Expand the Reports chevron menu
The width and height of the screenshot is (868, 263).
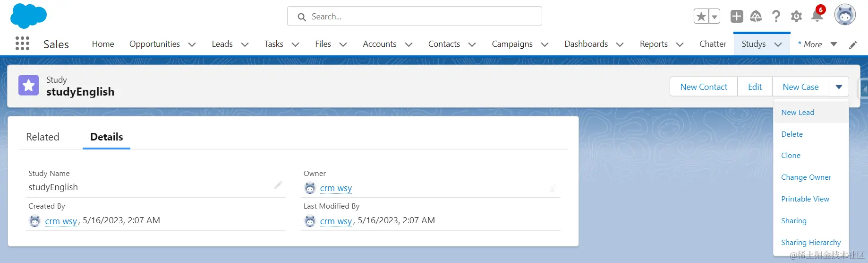680,44
